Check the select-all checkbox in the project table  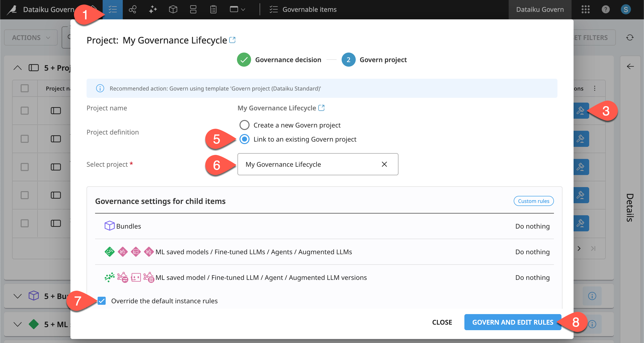click(x=24, y=88)
